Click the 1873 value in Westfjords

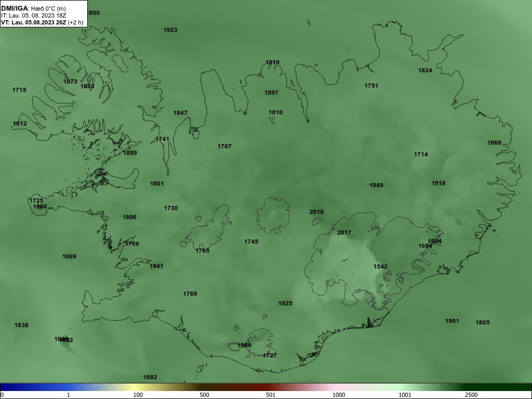click(70, 82)
